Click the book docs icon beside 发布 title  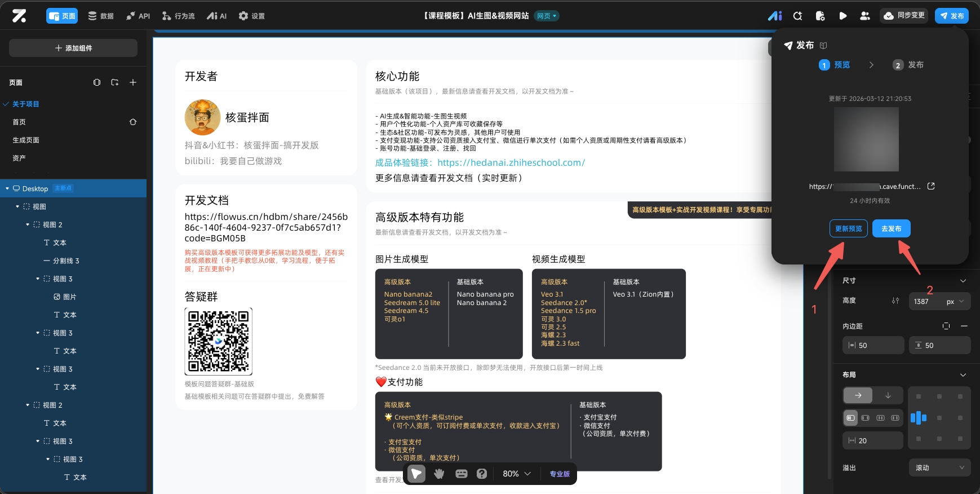tap(823, 45)
